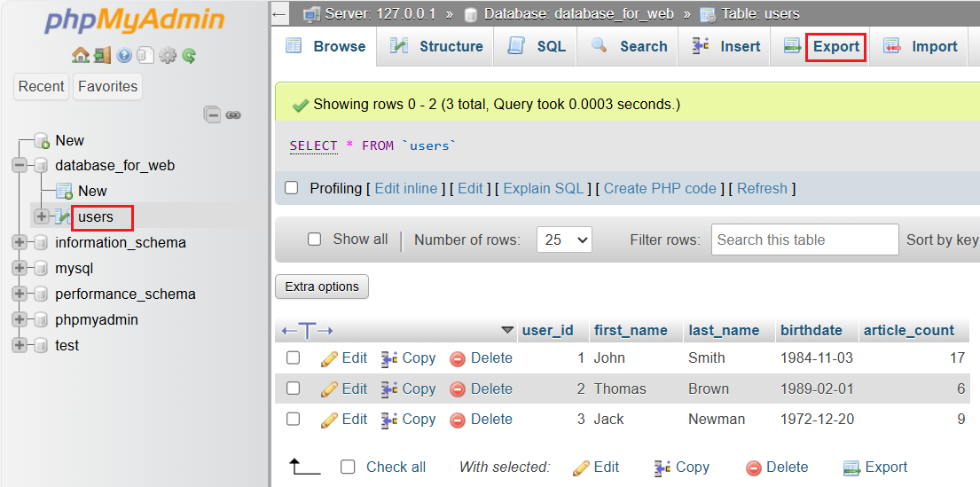Screen dimensions: 980x487
Task: Click the red Delete icon in Jack's row
Action: click(x=459, y=420)
